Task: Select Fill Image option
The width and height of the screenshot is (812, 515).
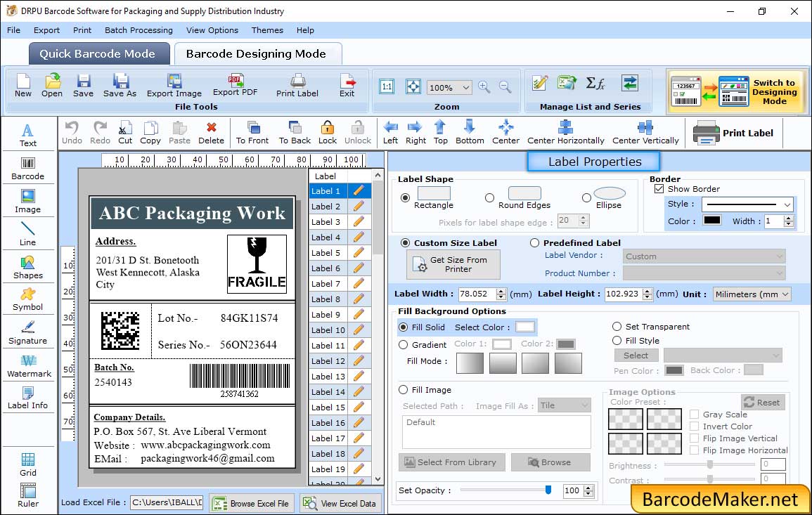Action: (x=403, y=390)
